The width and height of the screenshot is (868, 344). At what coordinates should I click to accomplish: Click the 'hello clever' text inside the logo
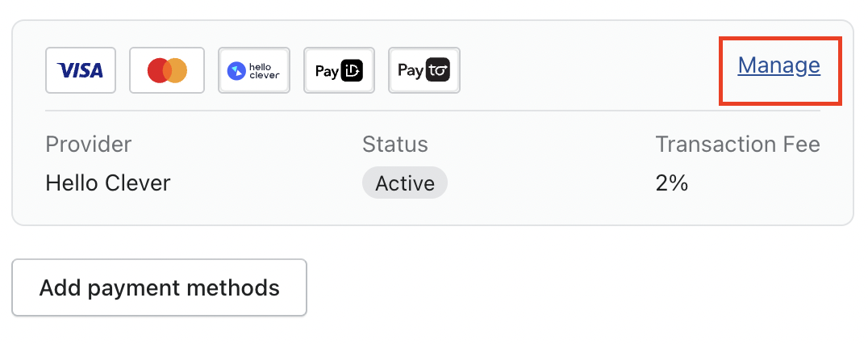263,71
